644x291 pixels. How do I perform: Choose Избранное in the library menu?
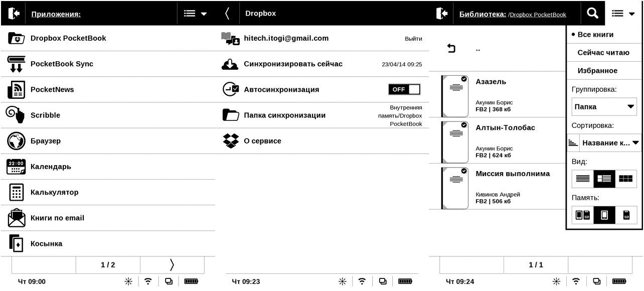point(597,71)
